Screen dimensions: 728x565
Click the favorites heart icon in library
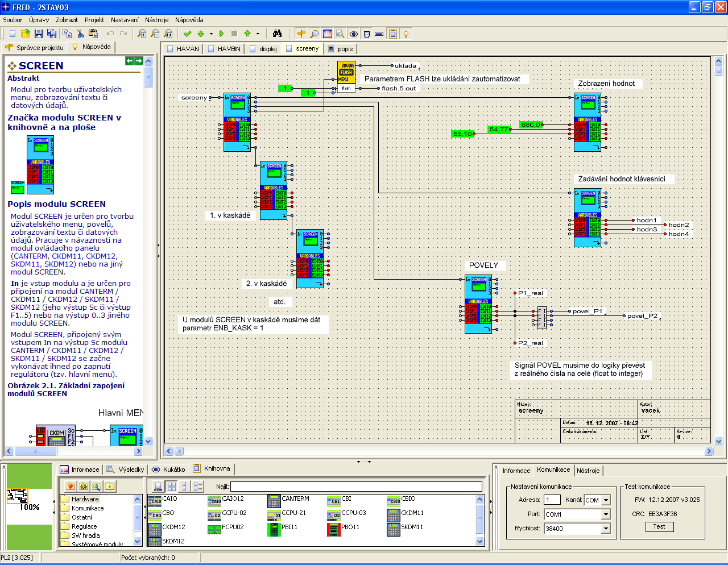(70, 486)
